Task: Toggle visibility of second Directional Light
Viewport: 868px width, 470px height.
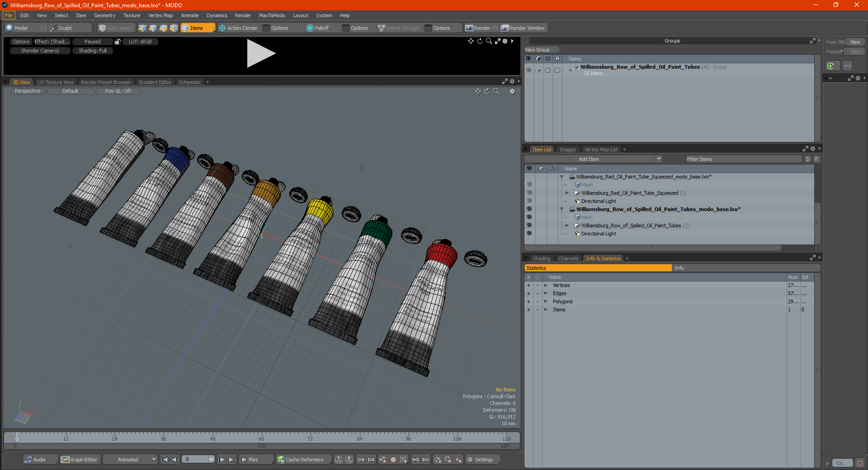Action: point(529,234)
